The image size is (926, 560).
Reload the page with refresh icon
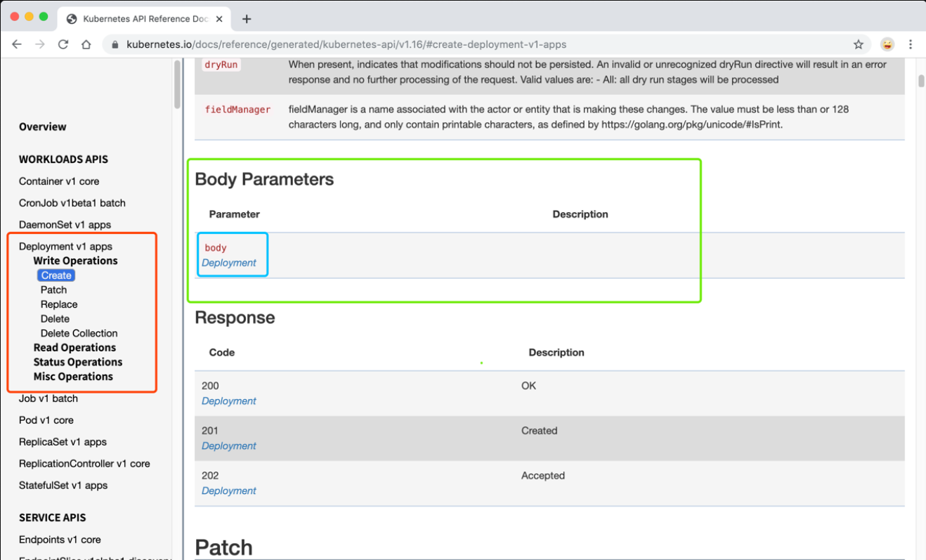tap(63, 44)
